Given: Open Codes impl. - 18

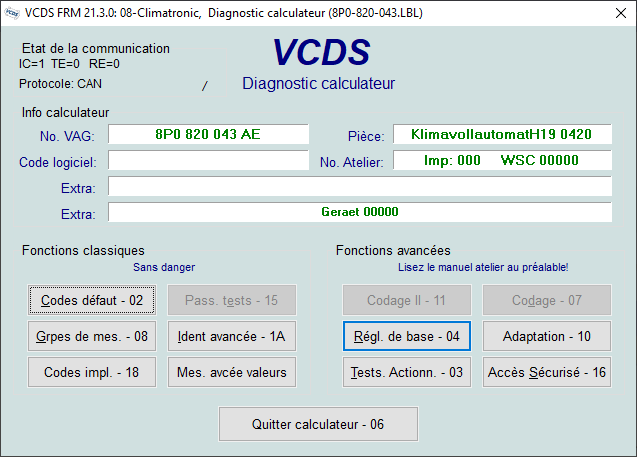Looking at the screenshot, I should pyautogui.click(x=92, y=372).
